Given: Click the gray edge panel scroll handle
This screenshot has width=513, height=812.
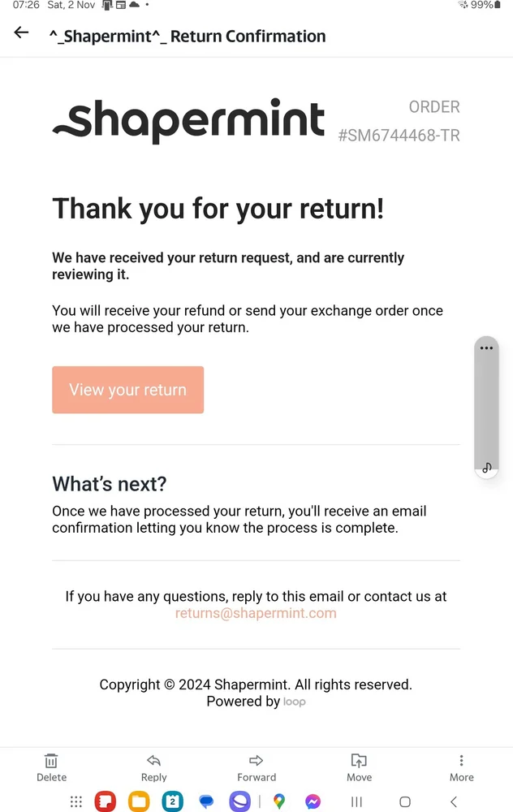Looking at the screenshot, I should pos(486,406).
